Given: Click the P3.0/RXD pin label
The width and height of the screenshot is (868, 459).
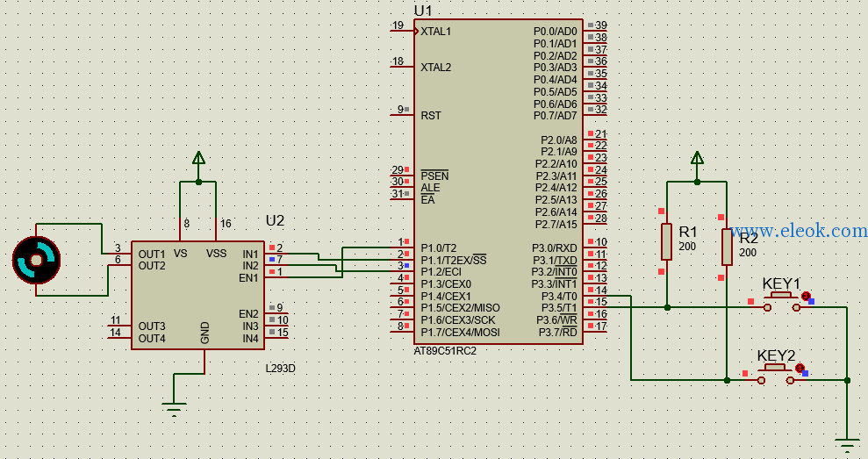Looking at the screenshot, I should click(555, 248).
